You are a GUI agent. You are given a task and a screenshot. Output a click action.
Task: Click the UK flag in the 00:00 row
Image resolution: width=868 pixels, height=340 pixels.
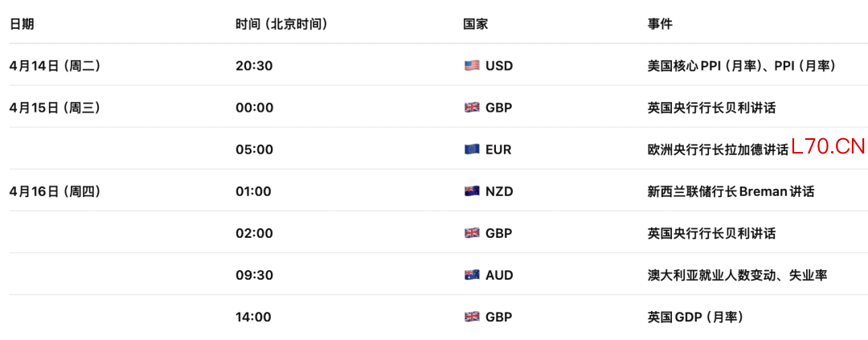coord(472,108)
